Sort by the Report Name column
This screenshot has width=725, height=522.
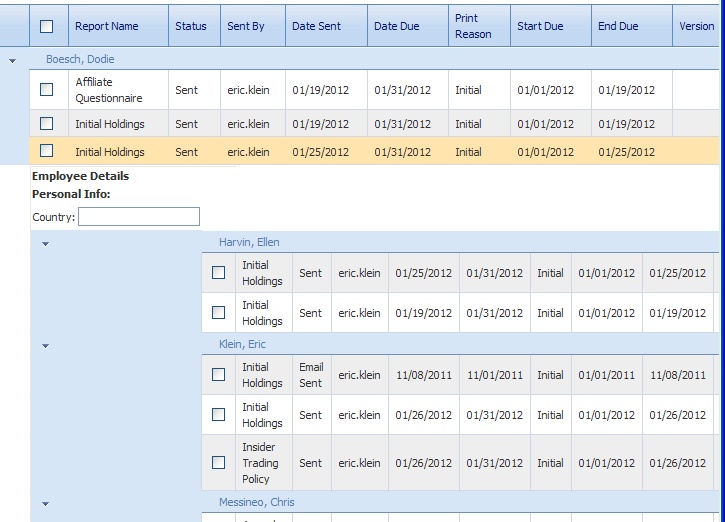click(x=107, y=27)
